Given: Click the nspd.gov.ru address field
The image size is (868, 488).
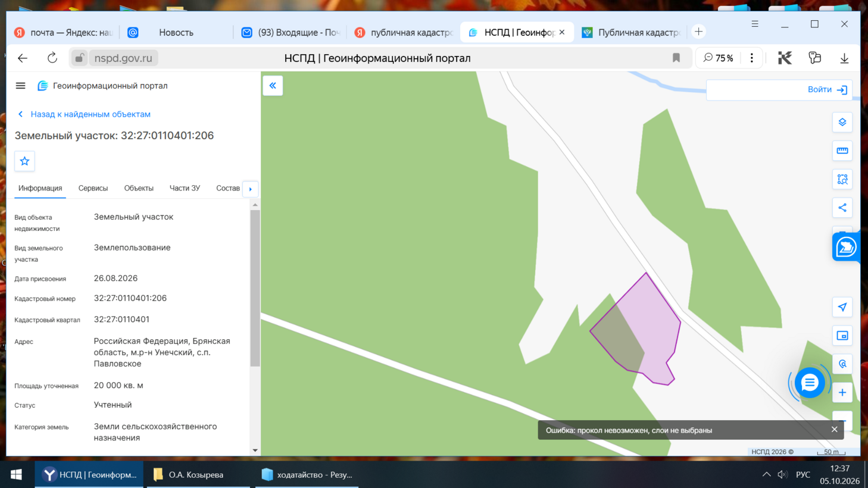Looking at the screenshot, I should 123,58.
